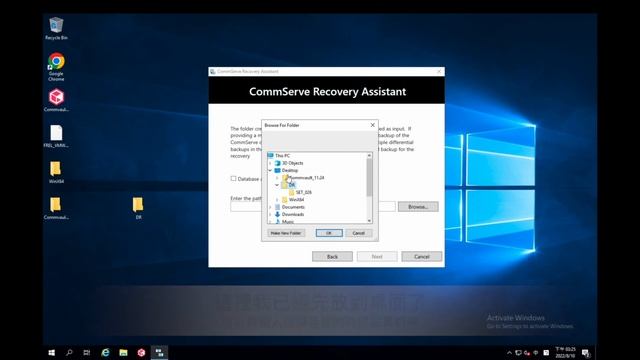Open Task View on the taskbar
Viewport: 640px width, 360px height.
[87, 353]
